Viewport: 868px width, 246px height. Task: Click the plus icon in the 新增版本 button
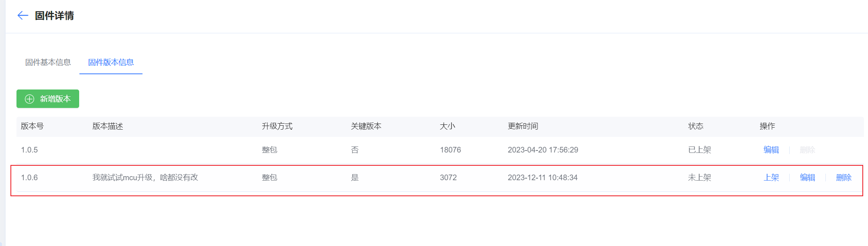coord(30,99)
